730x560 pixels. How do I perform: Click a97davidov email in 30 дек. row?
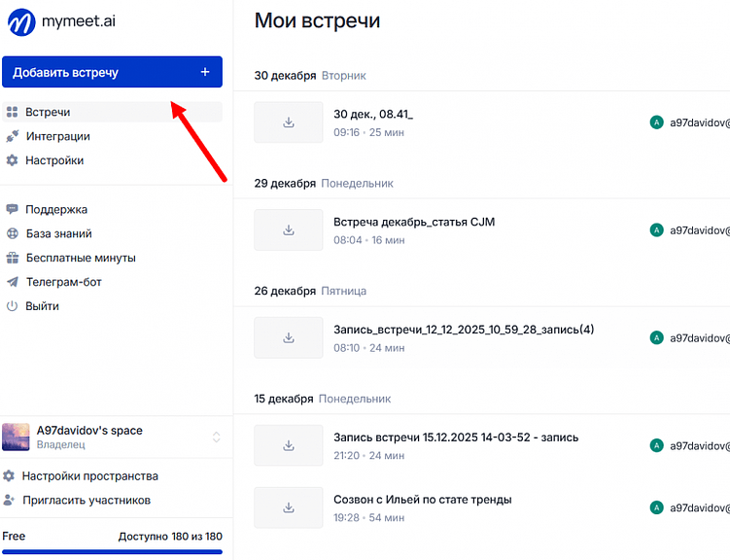pos(700,122)
